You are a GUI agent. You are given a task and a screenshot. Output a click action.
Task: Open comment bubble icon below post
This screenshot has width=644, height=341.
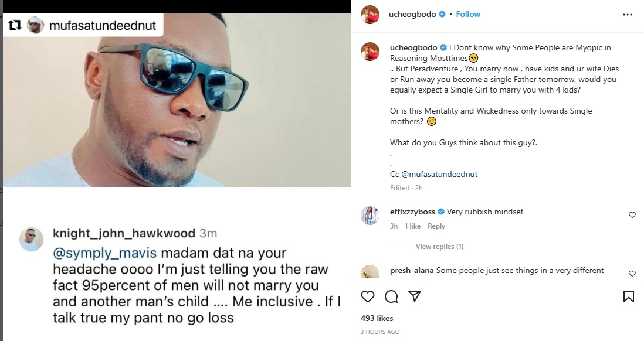pyautogui.click(x=391, y=296)
